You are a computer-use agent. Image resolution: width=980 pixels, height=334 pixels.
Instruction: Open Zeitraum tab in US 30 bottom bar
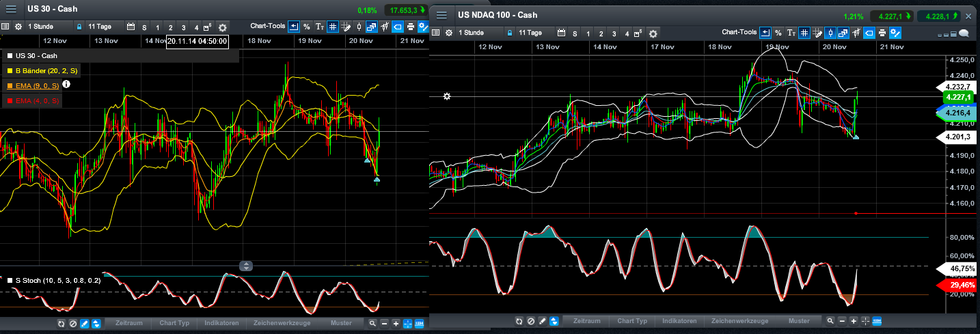pos(128,323)
